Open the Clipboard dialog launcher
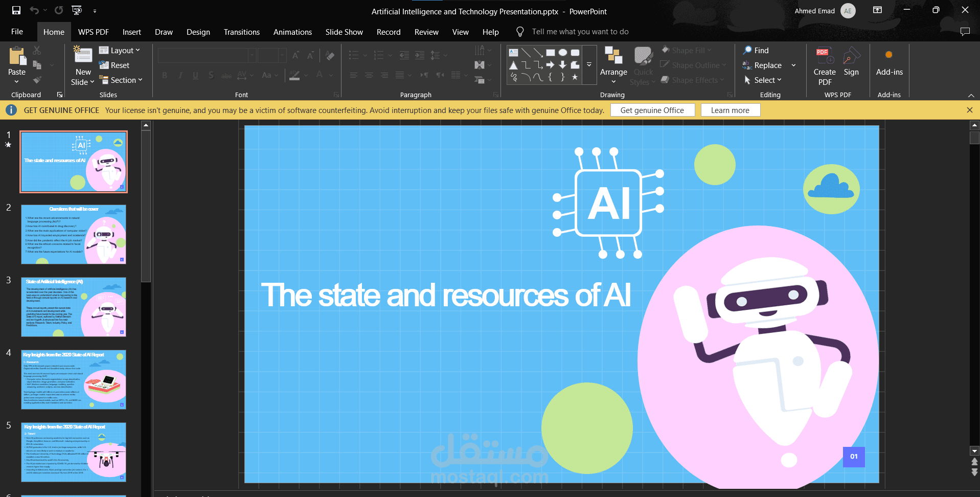Image resolution: width=980 pixels, height=497 pixels. 60,95
